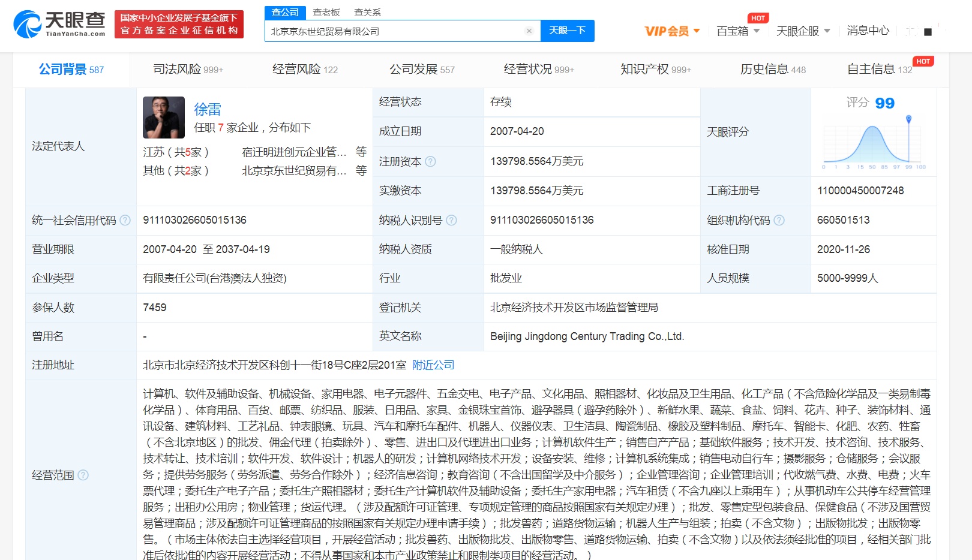
Task: Select the 99 score value
Action: 884,104
